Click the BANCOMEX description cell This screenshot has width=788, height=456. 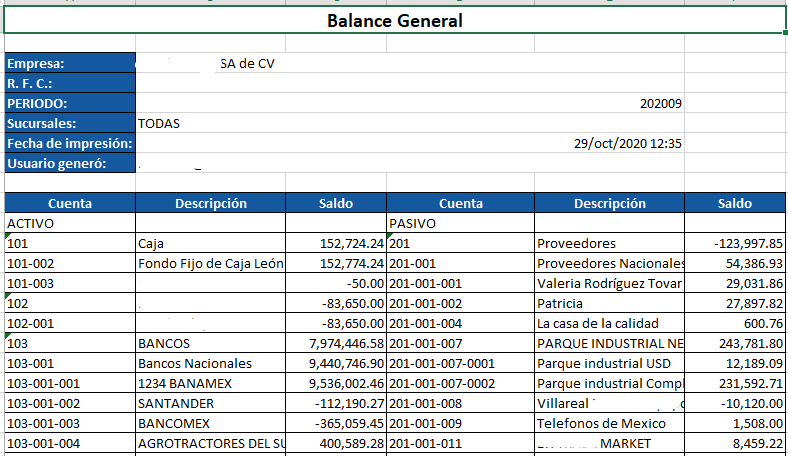211,423
